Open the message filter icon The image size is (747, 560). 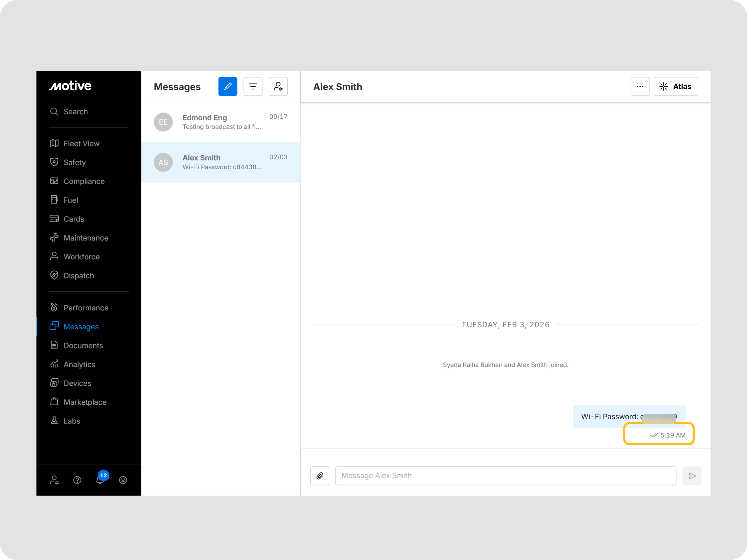[253, 86]
